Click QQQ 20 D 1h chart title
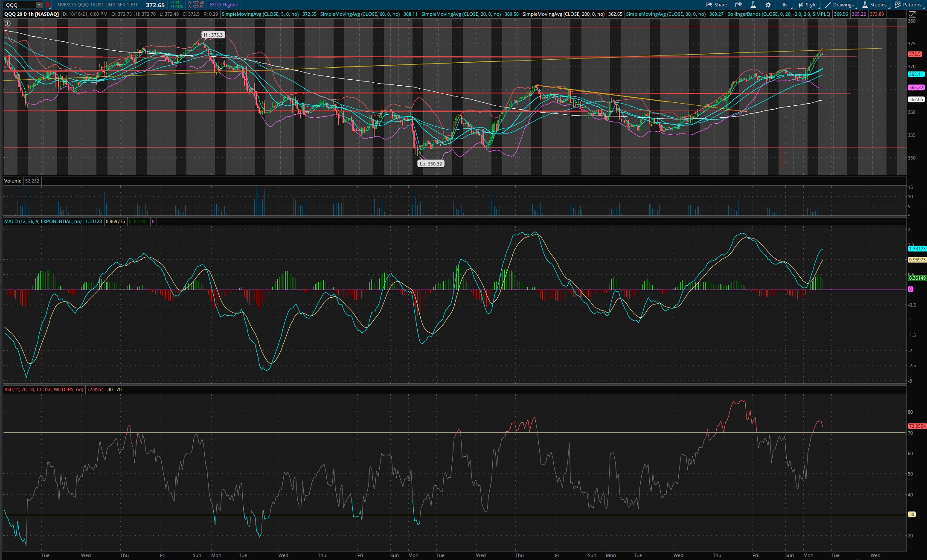927x560 pixels. click(32, 14)
